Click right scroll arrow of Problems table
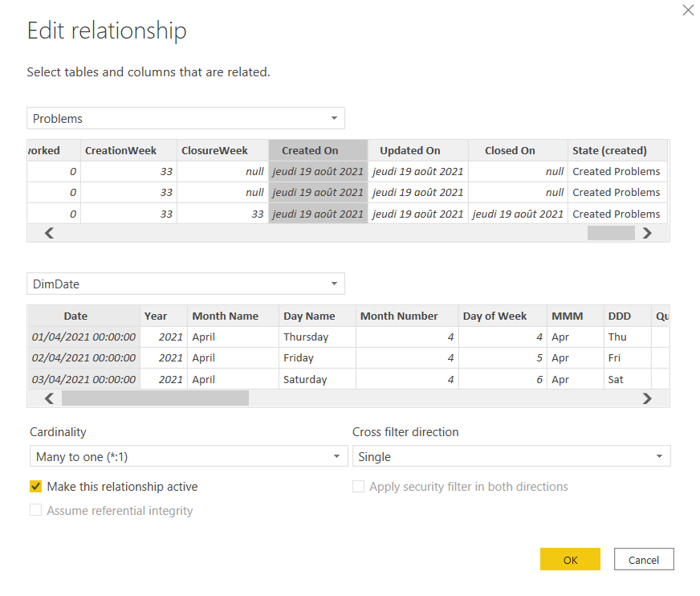Image resolution: width=700 pixels, height=596 pixels. pos(647,233)
